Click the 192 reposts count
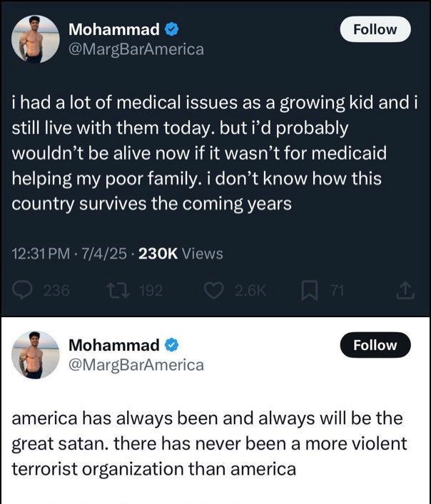The image size is (431, 504). click(x=151, y=290)
